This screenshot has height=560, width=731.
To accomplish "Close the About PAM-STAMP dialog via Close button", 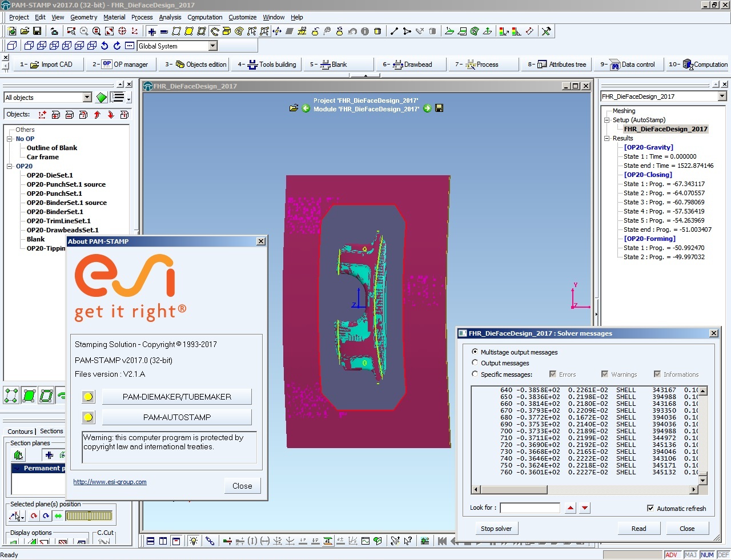I will pyautogui.click(x=242, y=486).
